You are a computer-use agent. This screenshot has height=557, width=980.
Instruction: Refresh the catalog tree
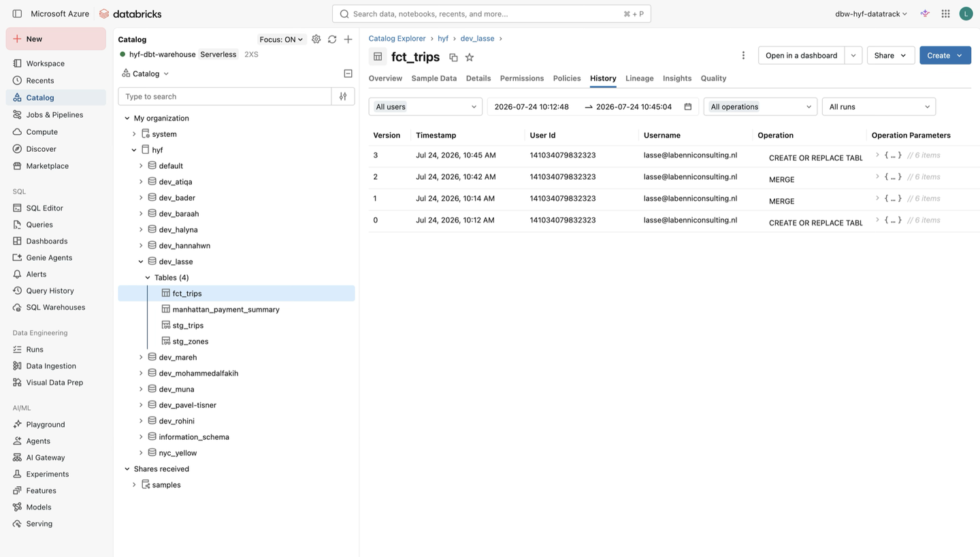coord(332,39)
